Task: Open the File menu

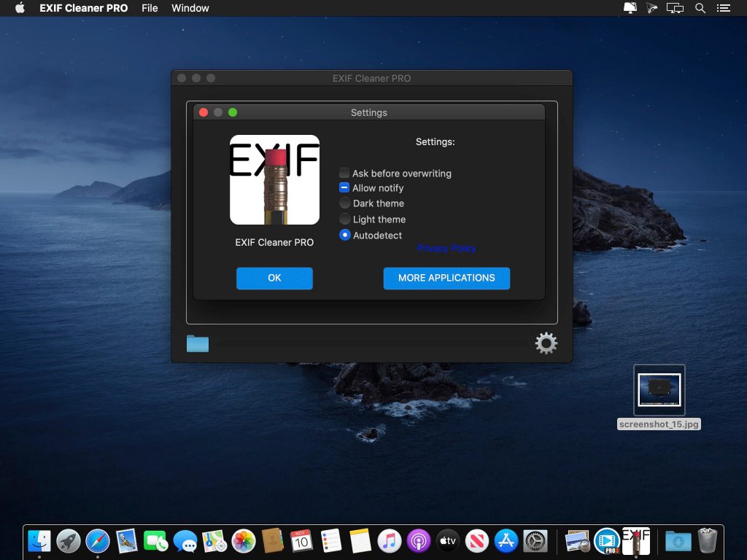Action: (x=150, y=8)
